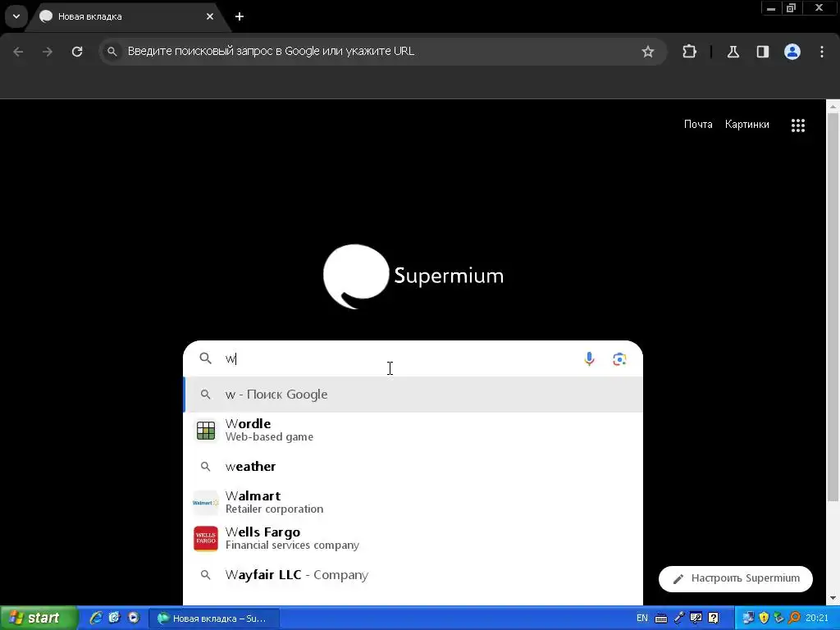The image size is (840, 630).
Task: Pick the Walmart suggestion
Action: point(413,503)
